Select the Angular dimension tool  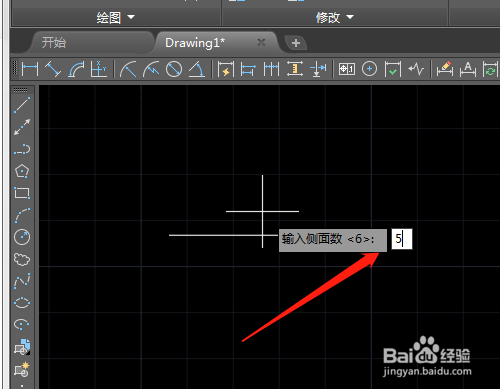(197, 69)
